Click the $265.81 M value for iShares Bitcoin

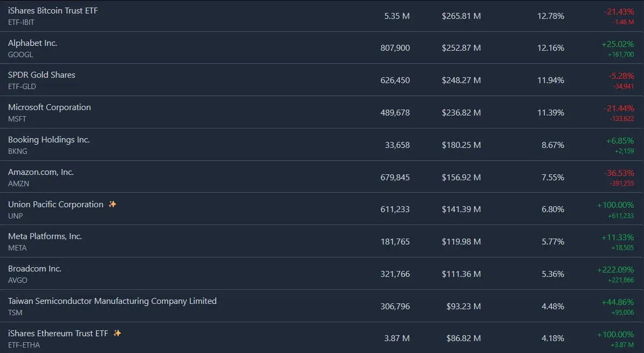coord(461,16)
